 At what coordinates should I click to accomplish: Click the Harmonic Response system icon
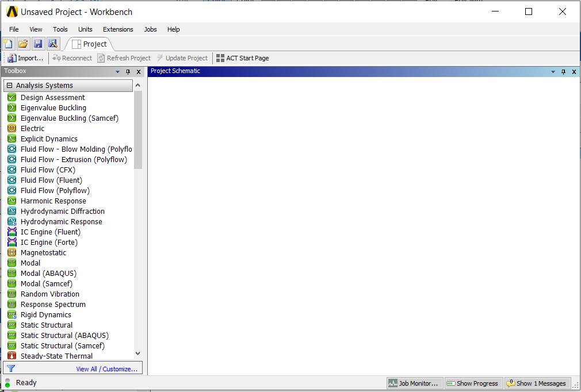[x=12, y=201]
